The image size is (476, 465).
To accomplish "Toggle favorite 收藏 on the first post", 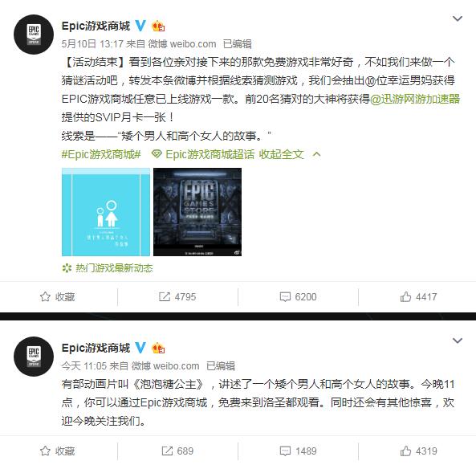I will click(x=57, y=296).
